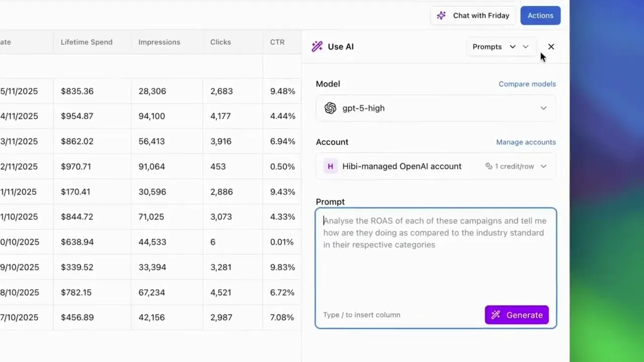
Task: Click the sparkle icon beside Chat with Friday
Action: pos(441,16)
